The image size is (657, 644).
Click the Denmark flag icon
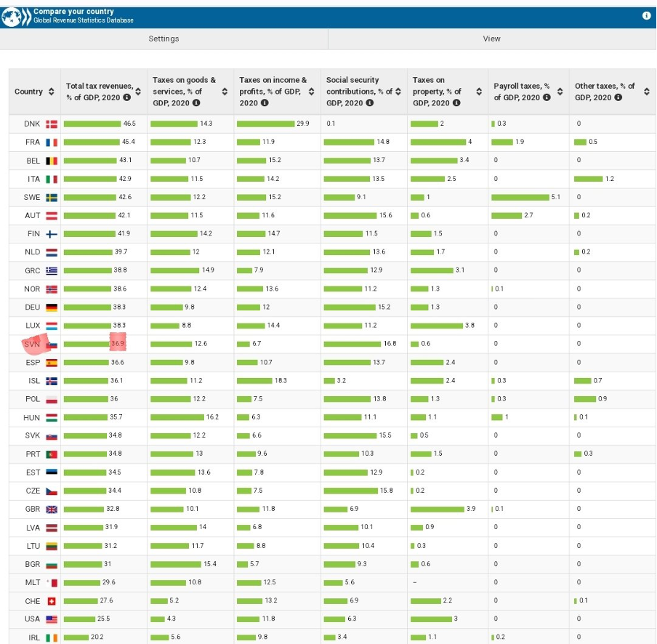coord(52,124)
